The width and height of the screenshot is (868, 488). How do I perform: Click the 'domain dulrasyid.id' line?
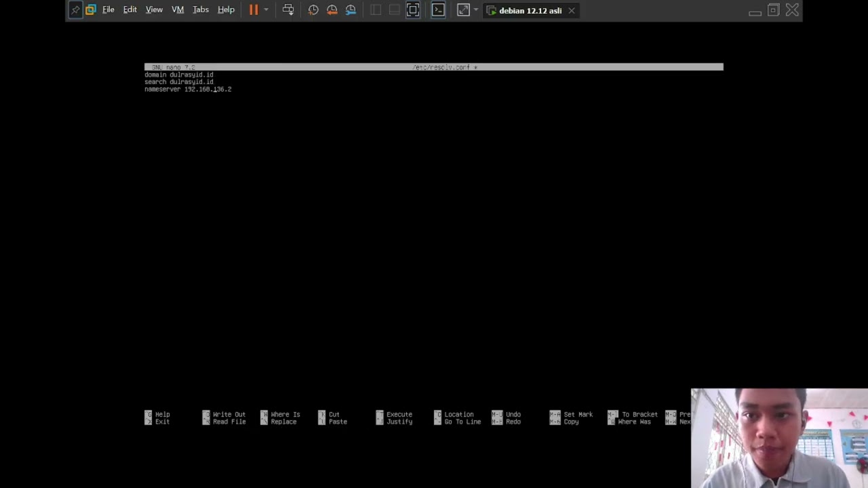[x=179, y=75]
